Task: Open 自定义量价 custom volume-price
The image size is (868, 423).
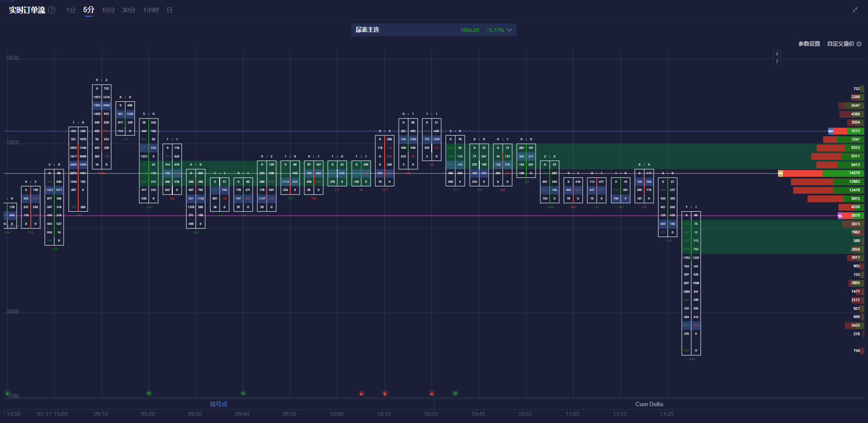Action: 840,44
